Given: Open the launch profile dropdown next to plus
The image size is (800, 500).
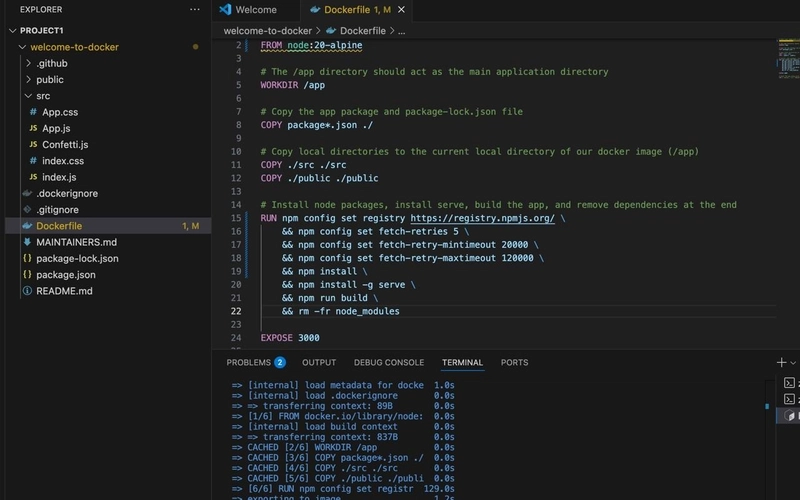Looking at the screenshot, I should pos(793,363).
